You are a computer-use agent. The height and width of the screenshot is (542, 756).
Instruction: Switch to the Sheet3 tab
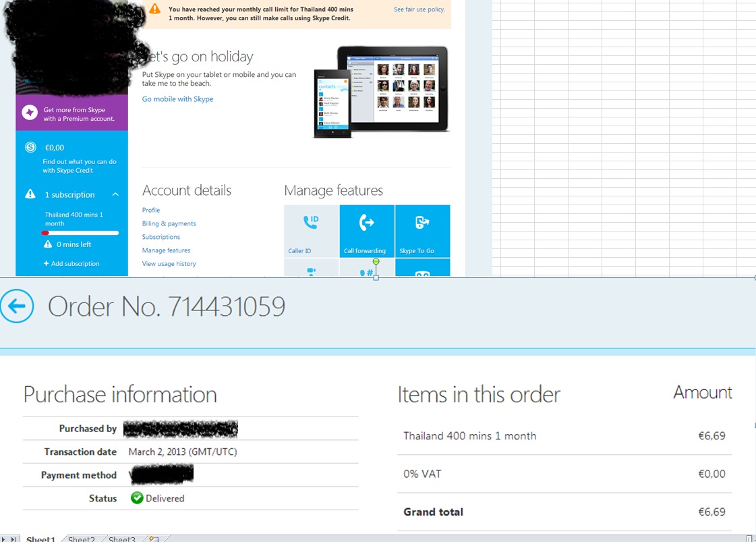[x=121, y=539]
